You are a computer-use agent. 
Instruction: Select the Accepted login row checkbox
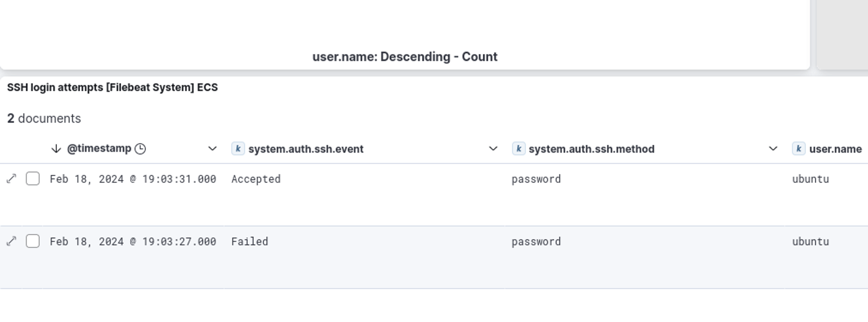coord(33,179)
